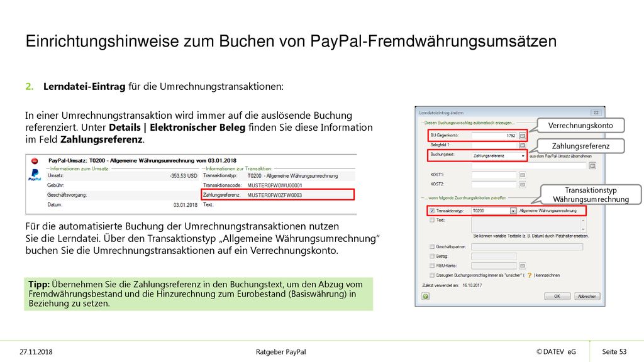Enable the Text criteria checkbox
The width and height of the screenshot is (644, 362).
[431, 220]
